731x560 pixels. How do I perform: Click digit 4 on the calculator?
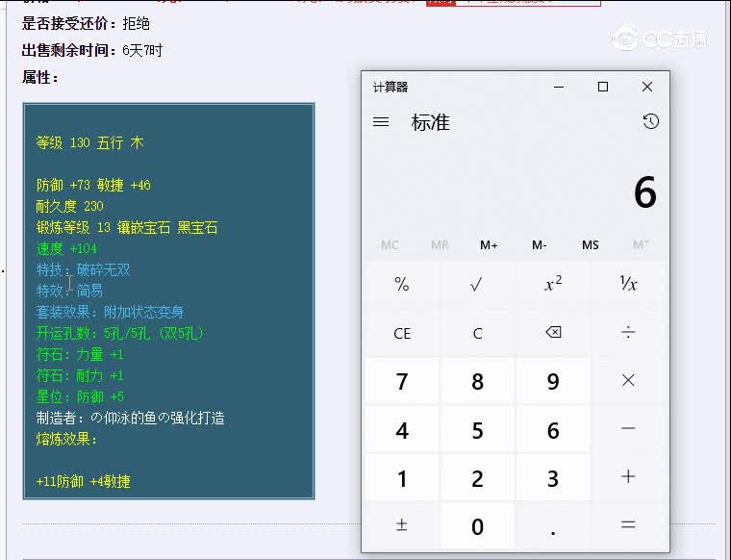pos(402,428)
